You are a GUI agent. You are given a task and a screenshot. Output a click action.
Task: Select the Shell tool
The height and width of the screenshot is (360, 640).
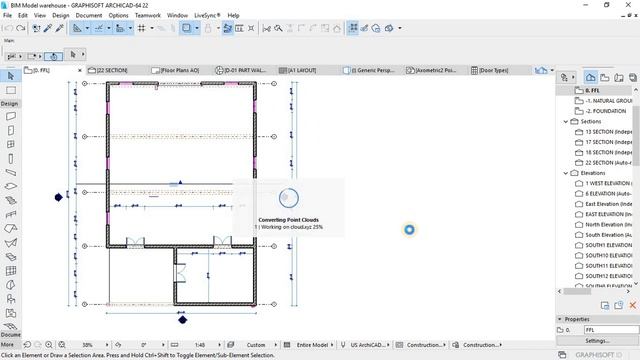click(11, 243)
